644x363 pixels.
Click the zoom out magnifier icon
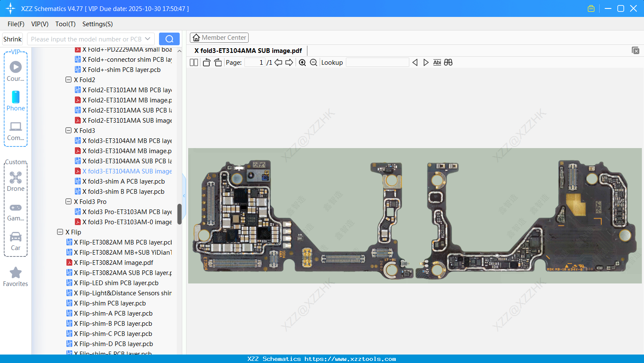pyautogui.click(x=313, y=63)
